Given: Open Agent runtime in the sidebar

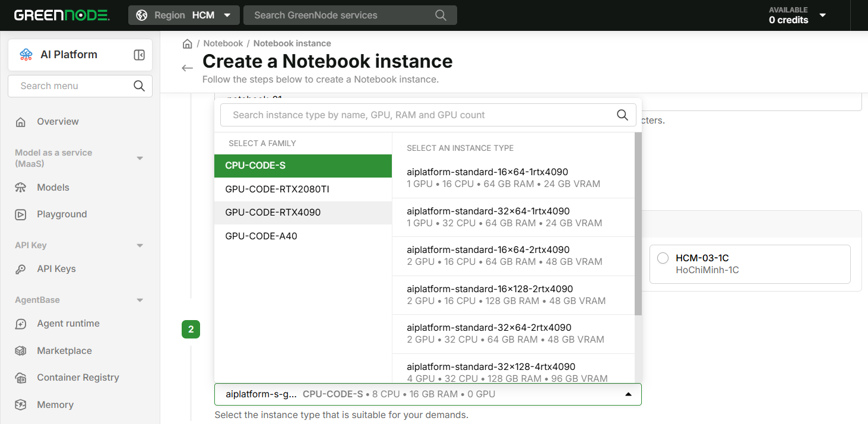Looking at the screenshot, I should pos(68,323).
